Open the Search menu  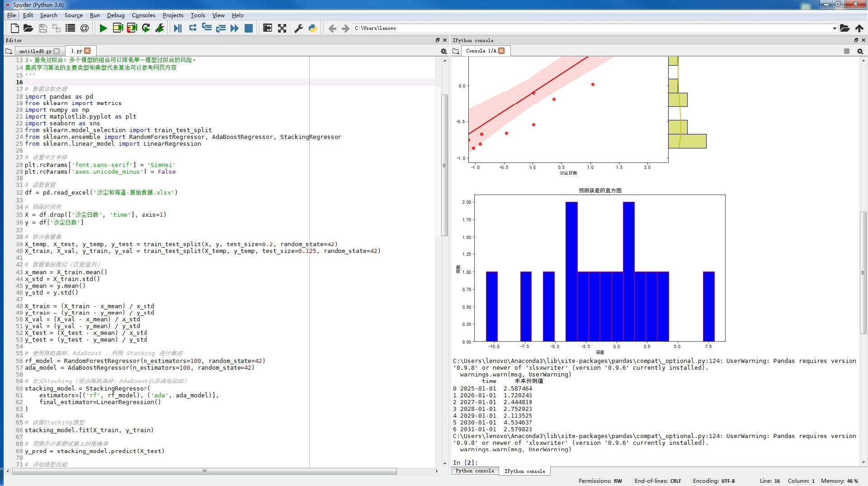(x=48, y=15)
